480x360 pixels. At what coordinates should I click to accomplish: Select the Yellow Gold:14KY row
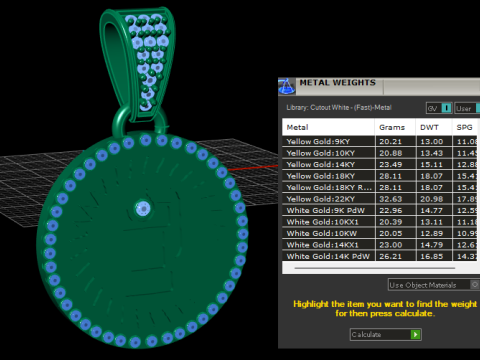(x=380, y=164)
